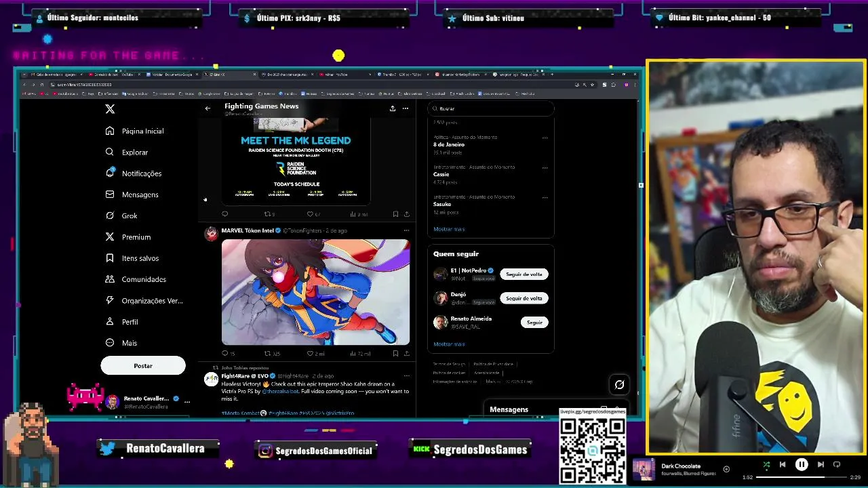Toggle shuffle in music player
The width and height of the screenshot is (868, 488).
click(766, 465)
